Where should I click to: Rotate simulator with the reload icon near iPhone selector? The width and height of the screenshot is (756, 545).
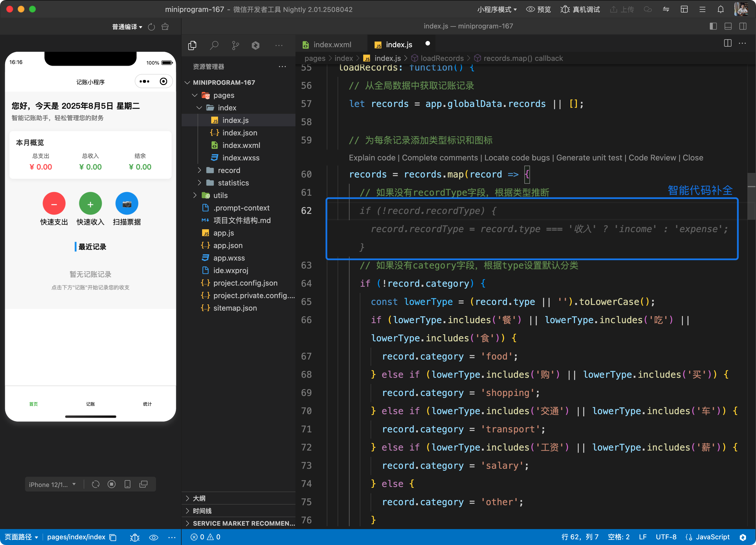pos(96,484)
